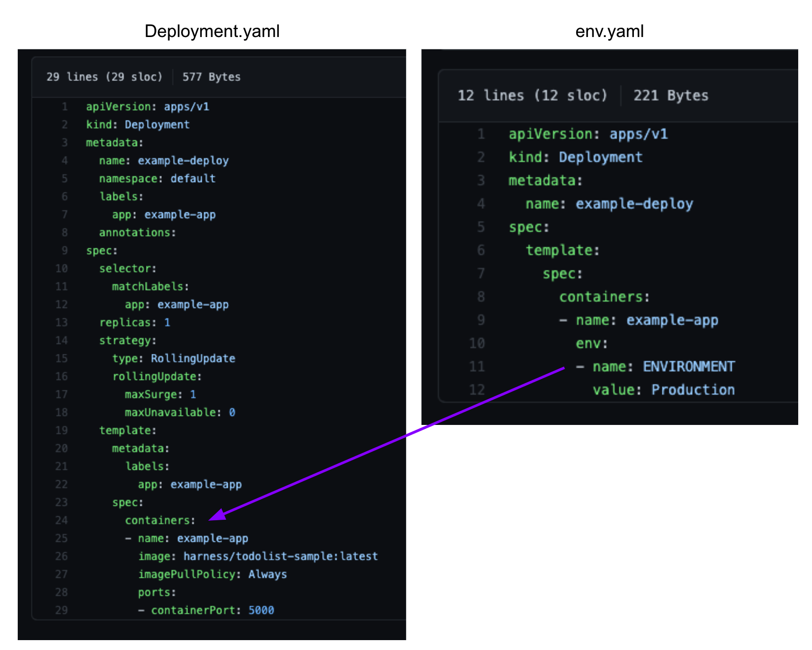Viewport: 812px width, 650px height.
Task: Click line number 24 in Deployment.yaml
Action: 61,520
